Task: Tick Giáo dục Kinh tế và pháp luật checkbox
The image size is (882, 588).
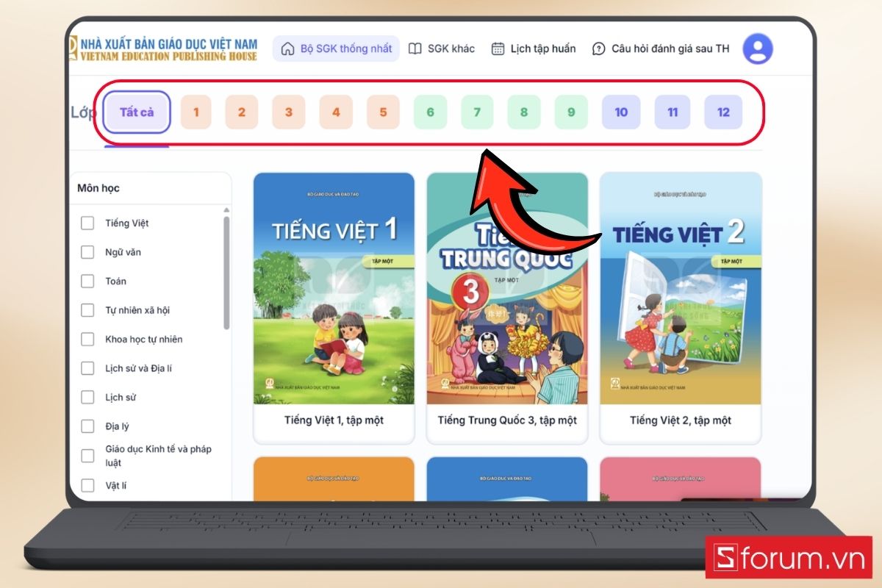Action: [87, 456]
